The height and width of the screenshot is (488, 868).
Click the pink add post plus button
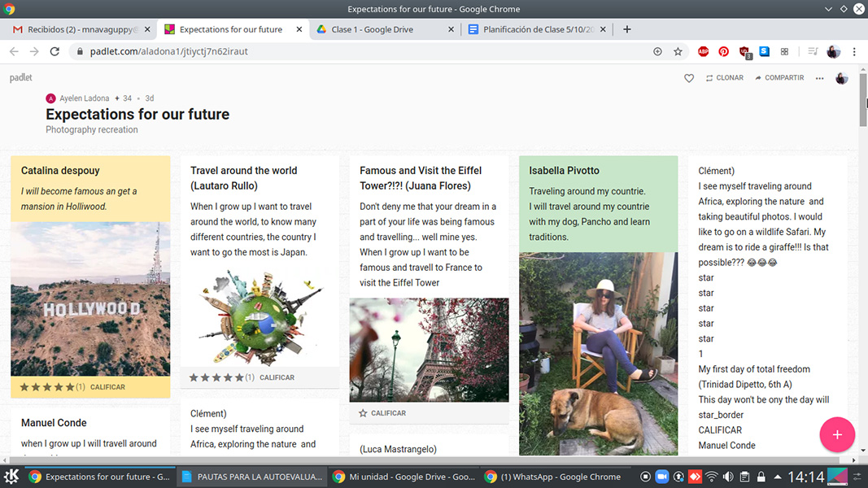tap(837, 434)
